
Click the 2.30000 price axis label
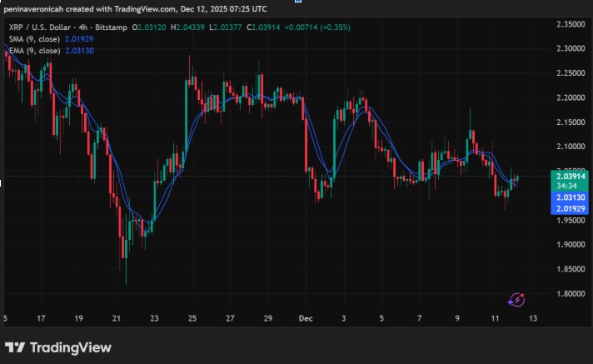point(571,48)
